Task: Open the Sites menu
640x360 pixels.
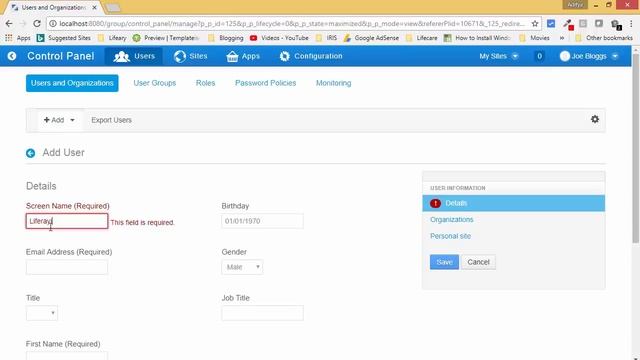Action: tap(191, 56)
